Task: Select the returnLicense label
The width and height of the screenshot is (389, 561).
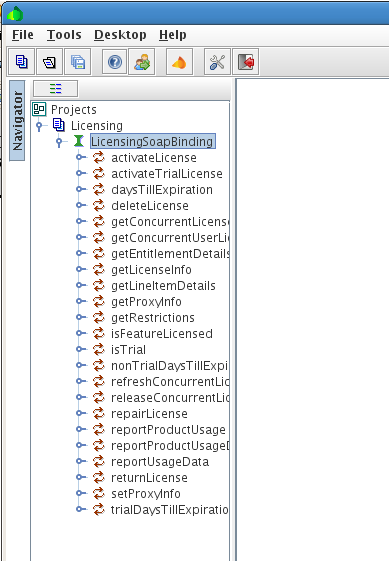Action: 150,478
